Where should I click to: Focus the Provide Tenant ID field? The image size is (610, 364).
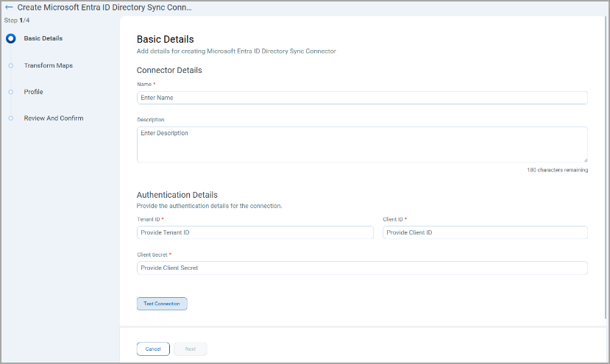[255, 232]
